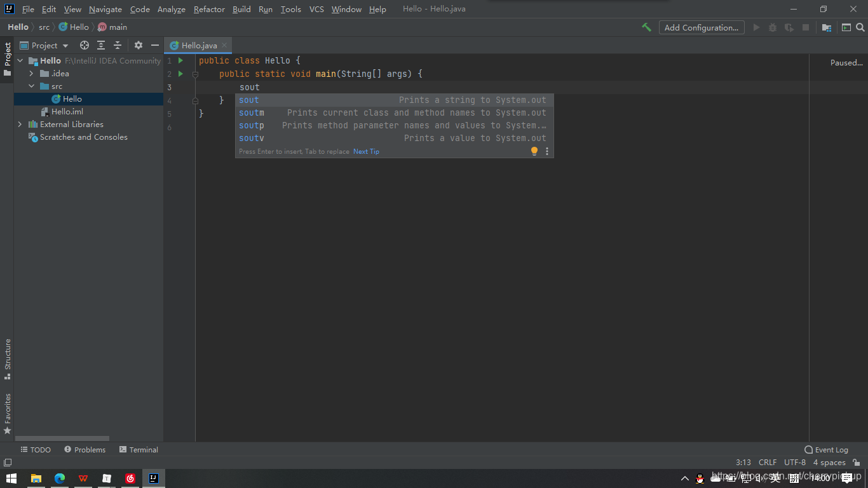Click the run gutter arrow on line 1
Screen dimensions: 868x488
pyautogui.click(x=180, y=60)
